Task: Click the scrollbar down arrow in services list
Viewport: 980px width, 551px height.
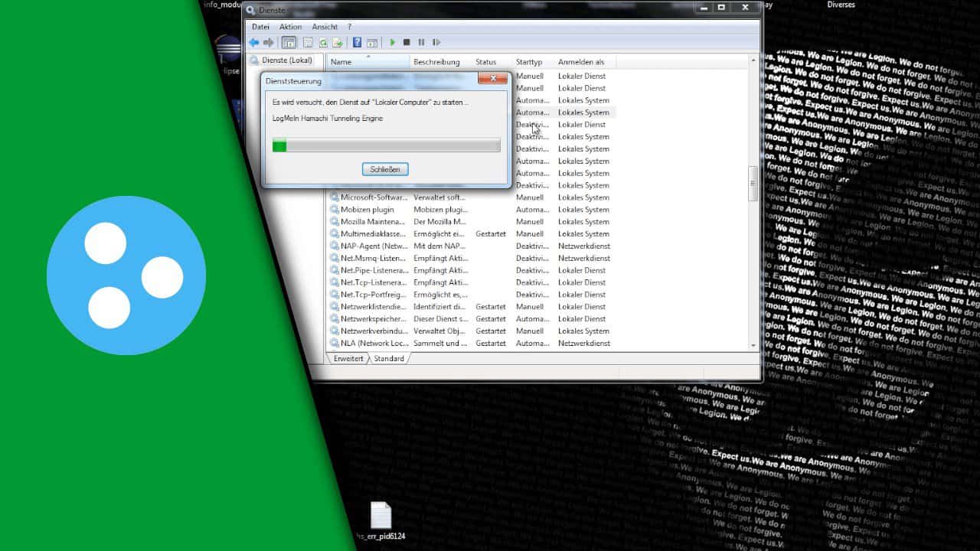Action: [x=753, y=345]
